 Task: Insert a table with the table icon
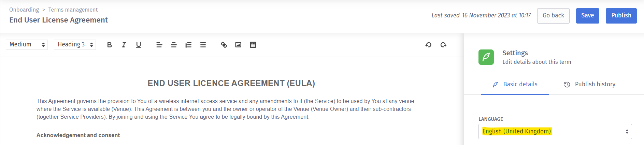tap(253, 45)
